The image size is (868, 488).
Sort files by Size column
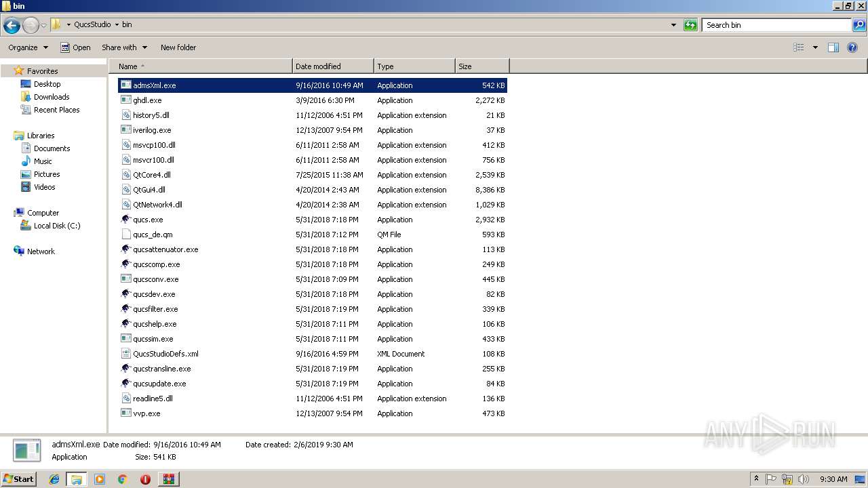pos(482,66)
